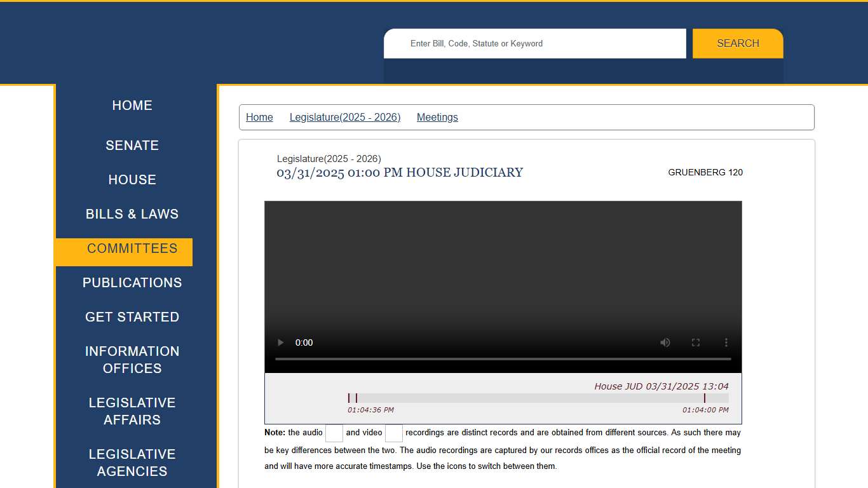Open Legislature(2025 - 2026) breadcrumb dropdown
Image resolution: width=868 pixels, height=488 pixels.
pos(345,117)
